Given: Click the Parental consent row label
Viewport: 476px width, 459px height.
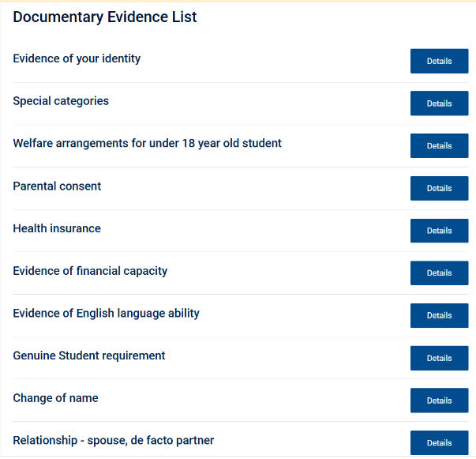Looking at the screenshot, I should [57, 186].
